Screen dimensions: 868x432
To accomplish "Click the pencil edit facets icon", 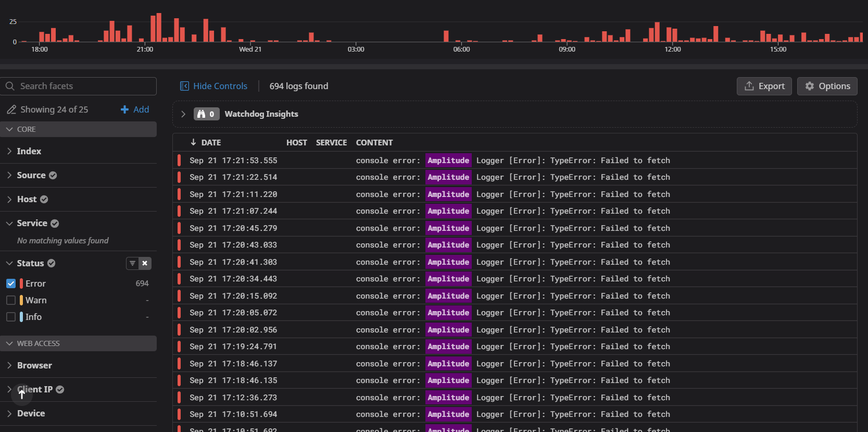I will coord(11,109).
